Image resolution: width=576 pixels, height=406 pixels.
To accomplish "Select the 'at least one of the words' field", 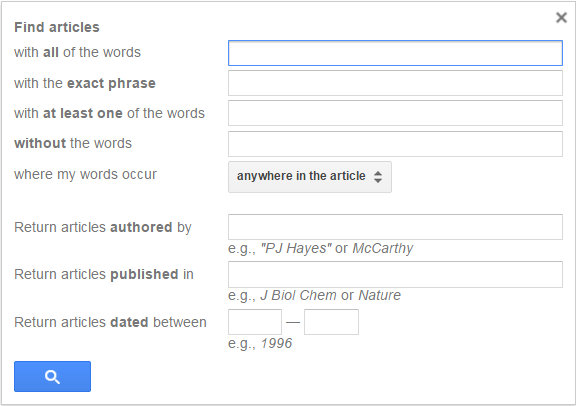I will pyautogui.click(x=395, y=113).
